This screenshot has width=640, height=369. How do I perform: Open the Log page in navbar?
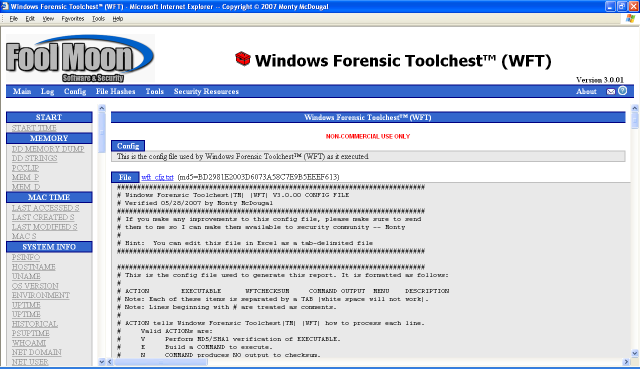coord(47,91)
